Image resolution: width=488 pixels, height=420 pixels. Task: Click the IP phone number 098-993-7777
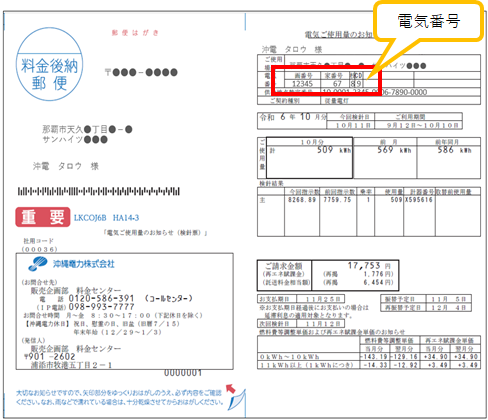pyautogui.click(x=101, y=307)
